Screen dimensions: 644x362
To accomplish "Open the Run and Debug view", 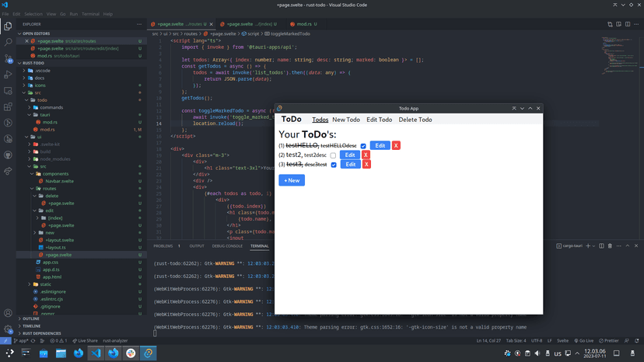I will coord(9,75).
